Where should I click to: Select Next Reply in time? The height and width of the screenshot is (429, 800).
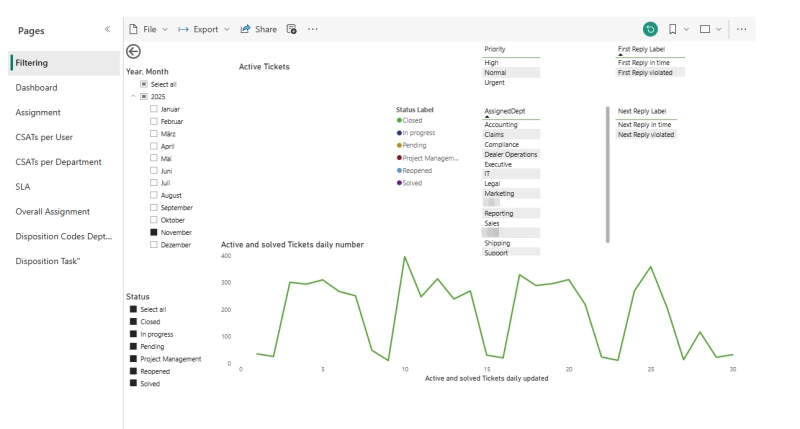pyautogui.click(x=646, y=124)
